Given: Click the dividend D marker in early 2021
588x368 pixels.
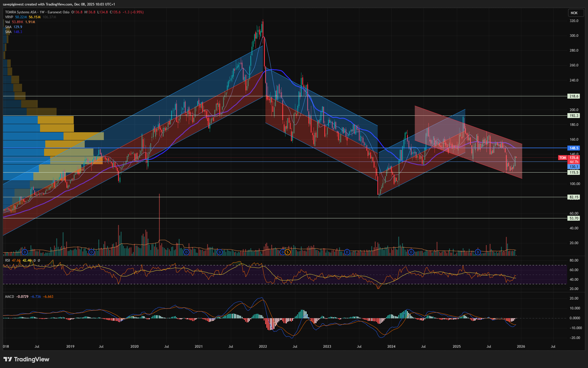Looking at the screenshot, I should 220,252.
